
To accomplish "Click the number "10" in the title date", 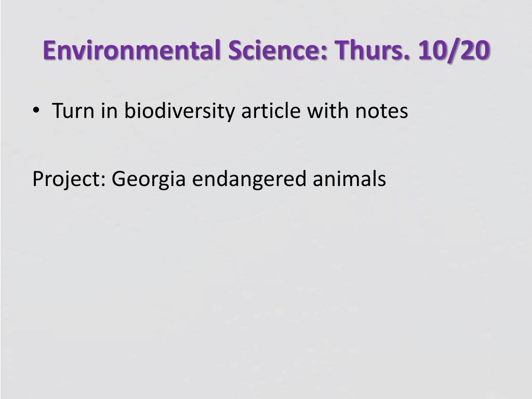I will click(431, 50).
